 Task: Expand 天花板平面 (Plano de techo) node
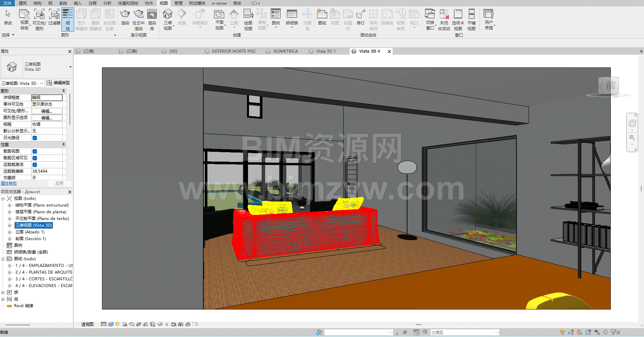point(9,219)
